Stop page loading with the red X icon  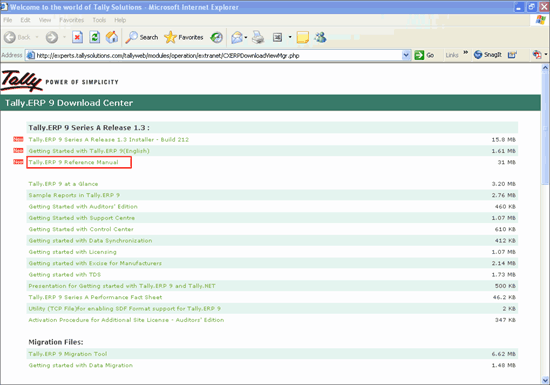click(x=78, y=37)
